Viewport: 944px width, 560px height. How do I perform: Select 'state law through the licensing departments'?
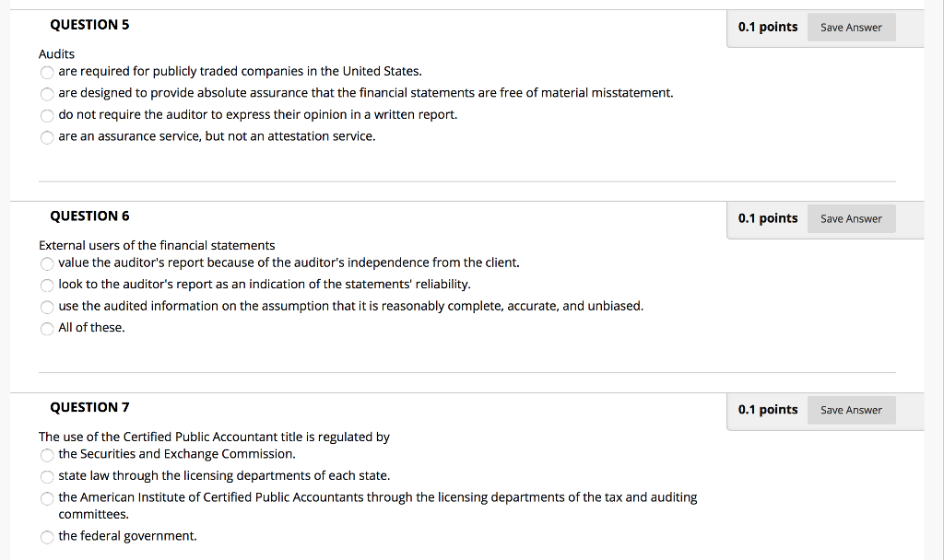pyautogui.click(x=47, y=476)
